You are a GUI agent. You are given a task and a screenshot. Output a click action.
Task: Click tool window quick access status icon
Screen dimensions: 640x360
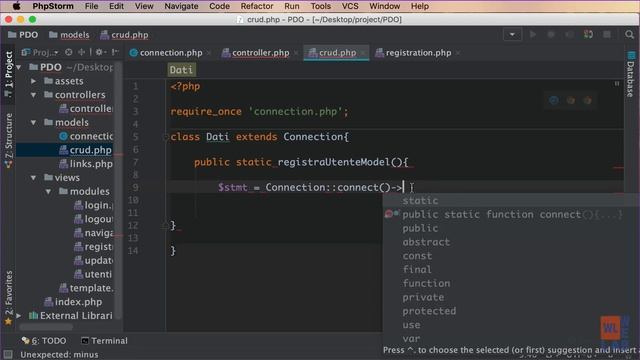8,354
